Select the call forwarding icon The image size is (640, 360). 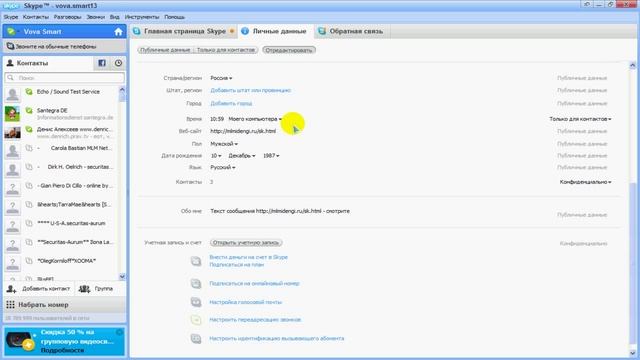(196, 320)
